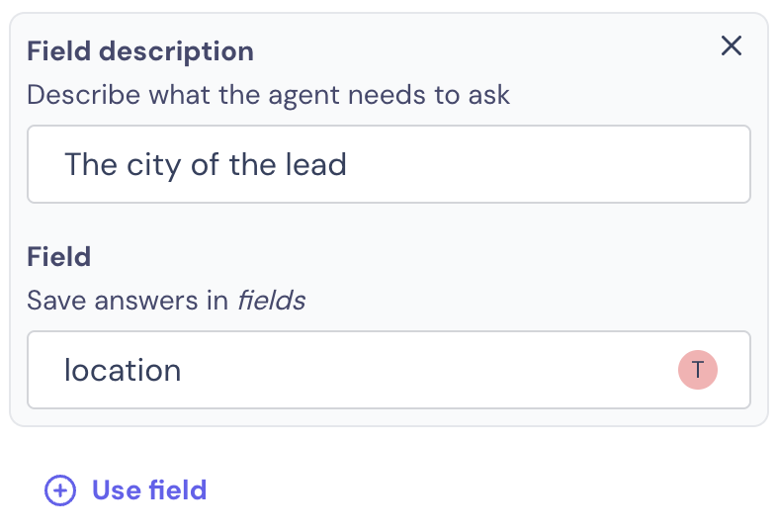Screen dimensions: 777x532
Task: Click the 'Field description' heading
Action: click(x=140, y=51)
